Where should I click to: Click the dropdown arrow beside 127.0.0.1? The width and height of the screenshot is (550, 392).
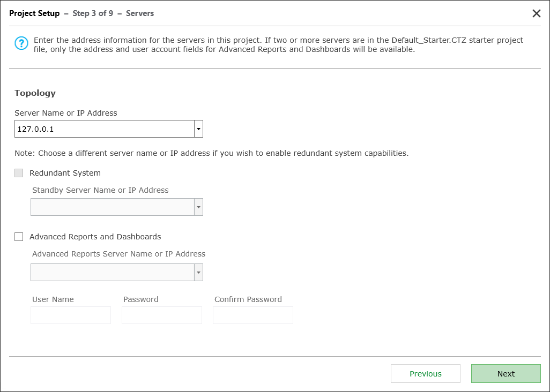[198, 129]
